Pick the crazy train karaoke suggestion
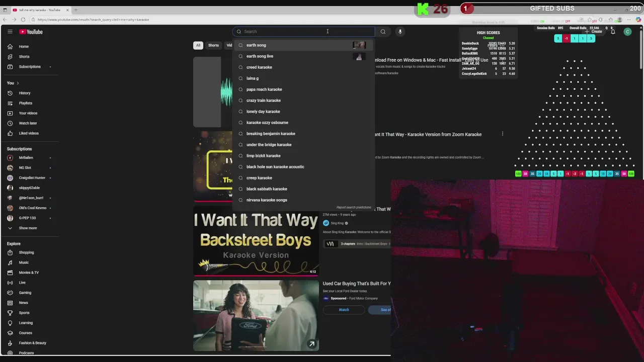 303,101
